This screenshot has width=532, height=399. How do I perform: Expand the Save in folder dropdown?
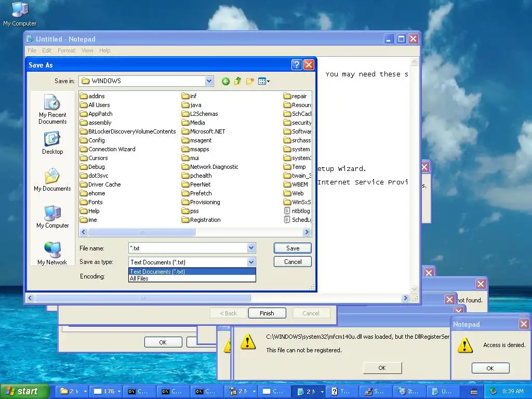(x=209, y=81)
